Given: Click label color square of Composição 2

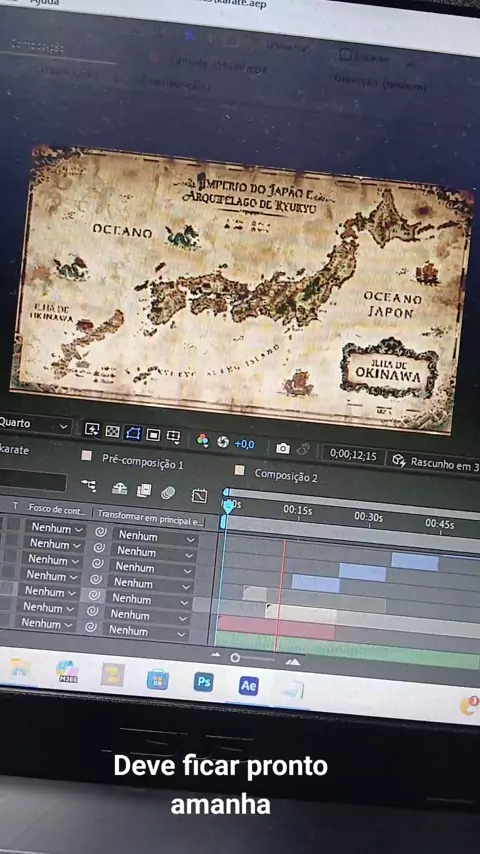Looking at the screenshot, I should [x=239, y=469].
